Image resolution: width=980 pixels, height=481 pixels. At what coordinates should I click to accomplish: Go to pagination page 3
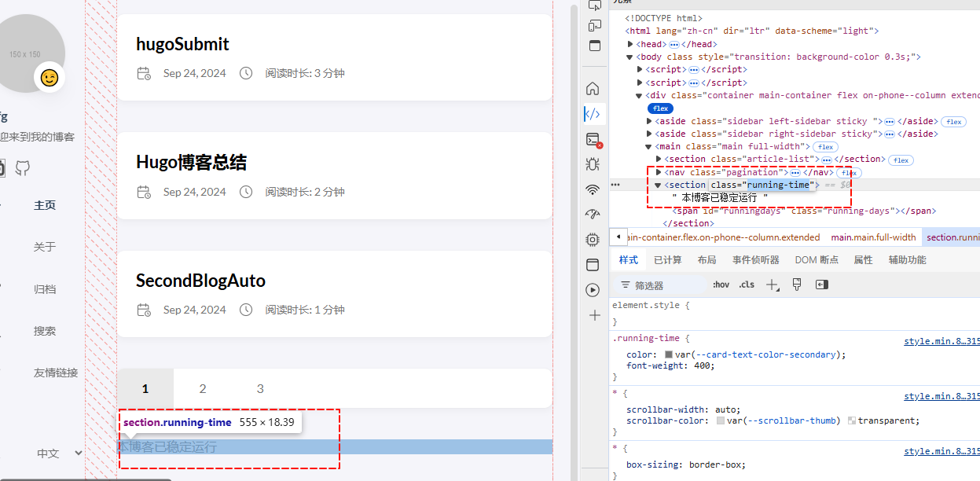coord(260,388)
